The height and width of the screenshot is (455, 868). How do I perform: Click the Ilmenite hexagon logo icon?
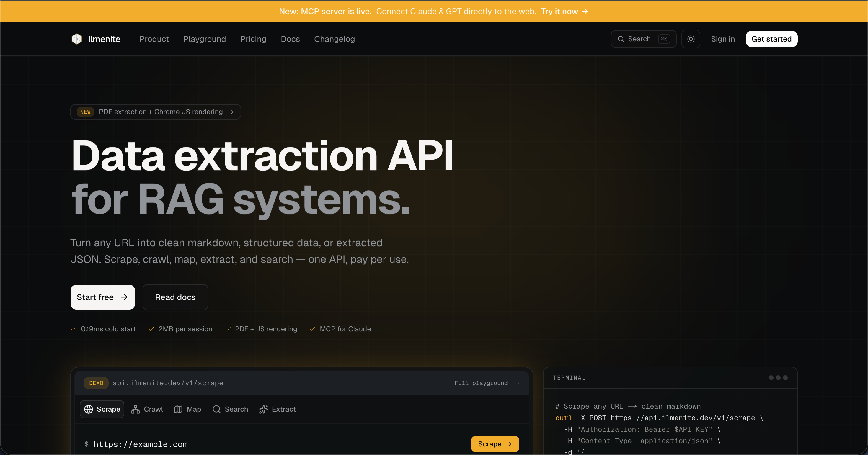point(77,39)
